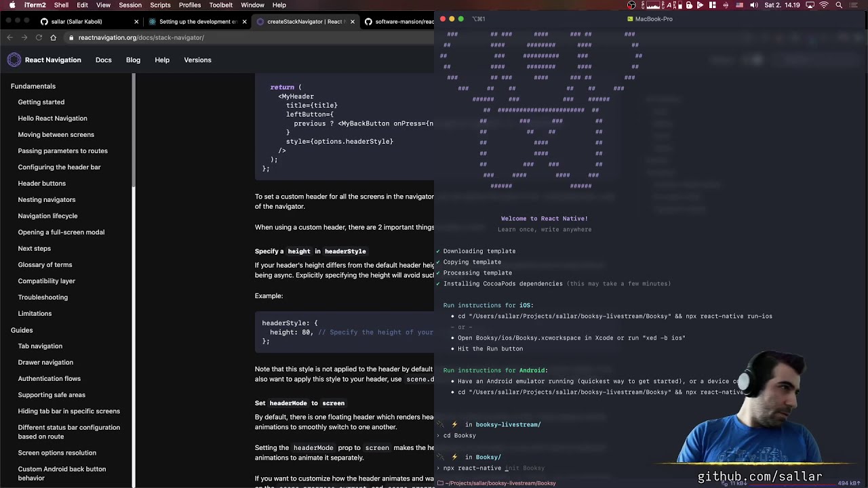The width and height of the screenshot is (868, 488).
Task: Click the volume icon in menu bar
Action: 753,5
